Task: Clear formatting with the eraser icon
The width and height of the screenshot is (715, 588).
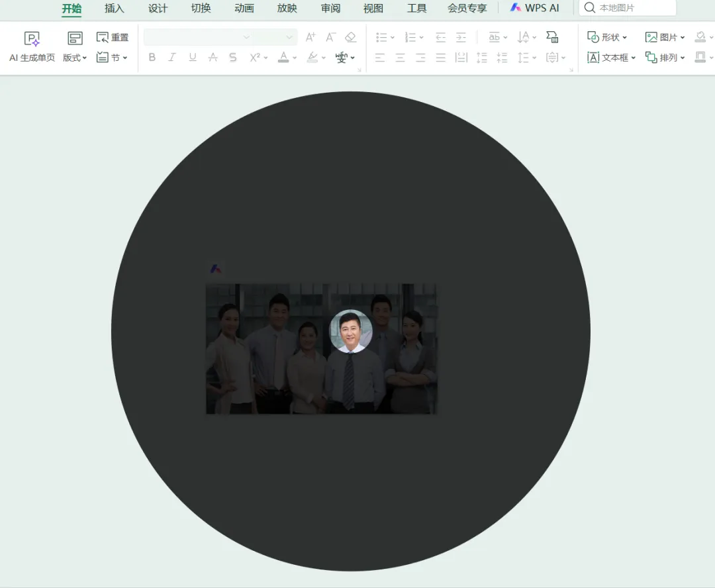Action: click(x=350, y=37)
